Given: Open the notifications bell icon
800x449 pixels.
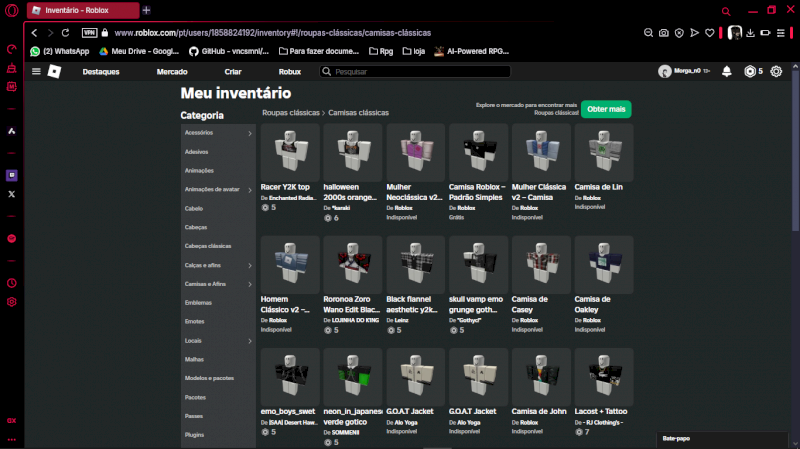Looking at the screenshot, I should tap(726, 72).
